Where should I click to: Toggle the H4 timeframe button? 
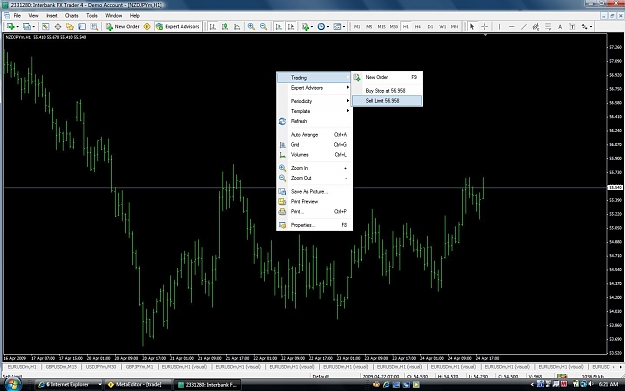[417, 27]
